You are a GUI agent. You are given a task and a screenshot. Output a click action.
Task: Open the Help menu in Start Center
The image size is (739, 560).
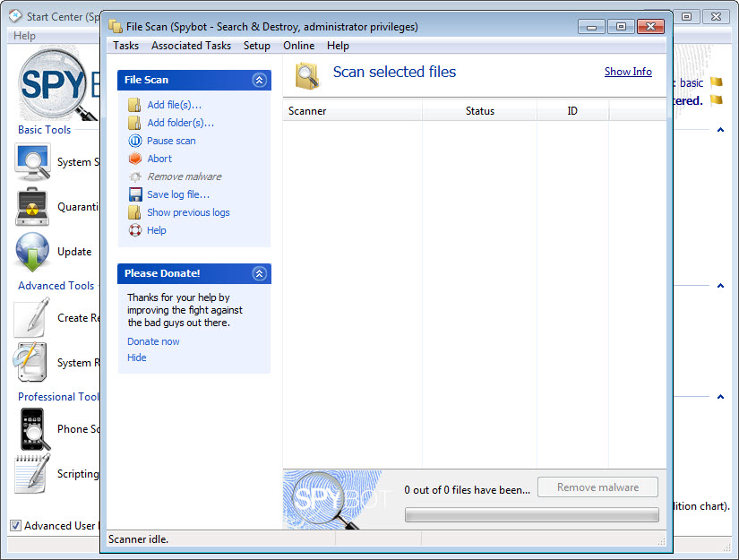point(24,36)
